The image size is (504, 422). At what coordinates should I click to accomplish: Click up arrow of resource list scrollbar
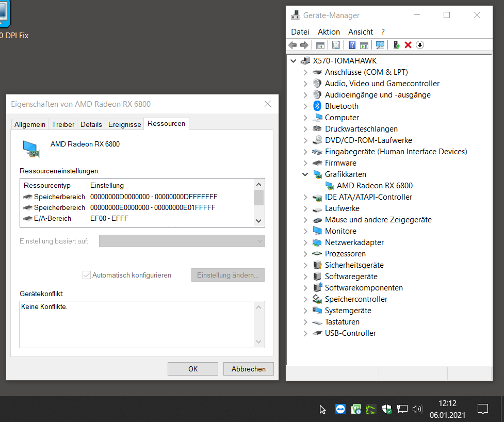(x=259, y=185)
